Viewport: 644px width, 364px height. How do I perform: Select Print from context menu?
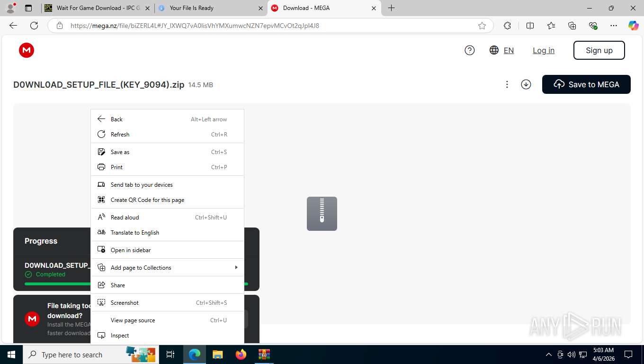coord(167,167)
